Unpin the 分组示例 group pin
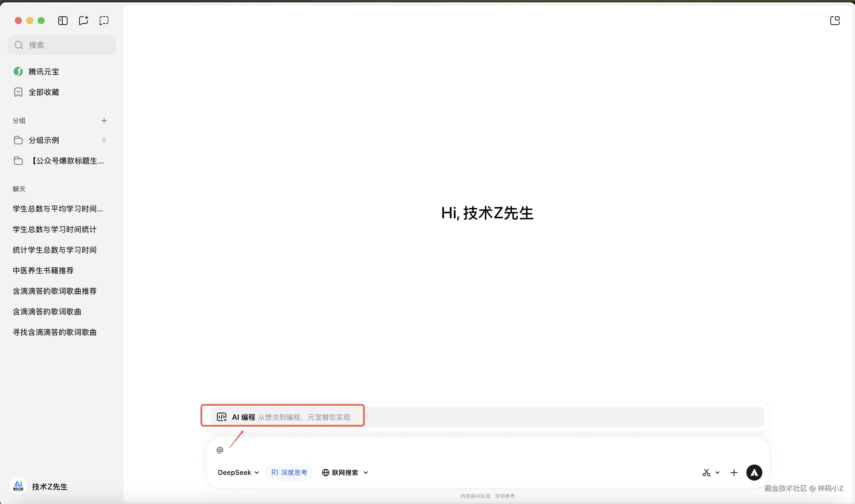Image resolution: width=855 pixels, height=504 pixels. tap(104, 140)
